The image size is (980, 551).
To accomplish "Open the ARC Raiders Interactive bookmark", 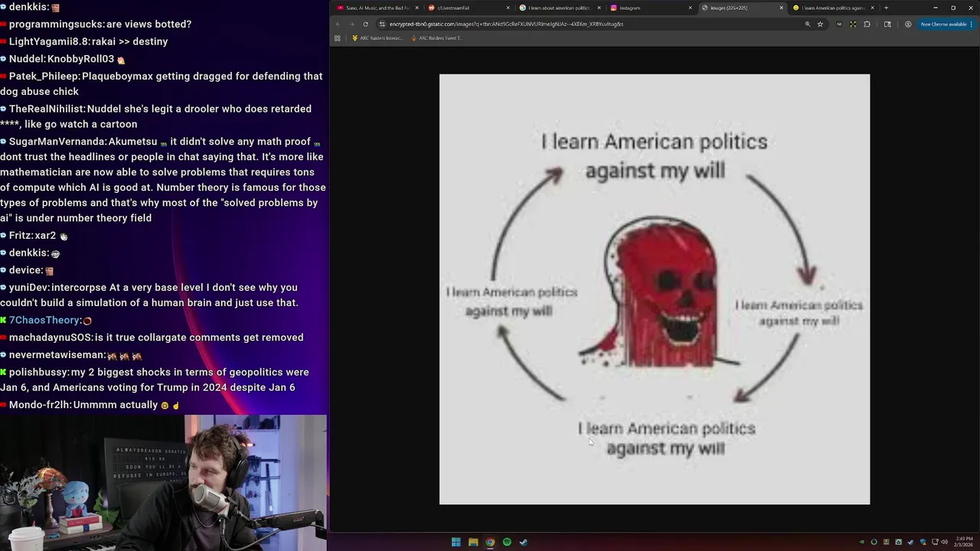I will click(378, 38).
